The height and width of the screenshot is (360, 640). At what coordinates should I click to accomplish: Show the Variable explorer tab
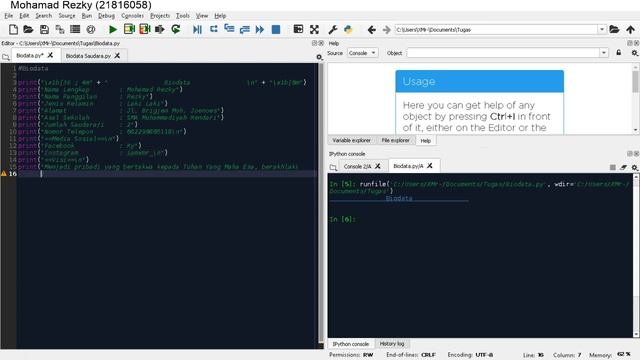(x=351, y=140)
